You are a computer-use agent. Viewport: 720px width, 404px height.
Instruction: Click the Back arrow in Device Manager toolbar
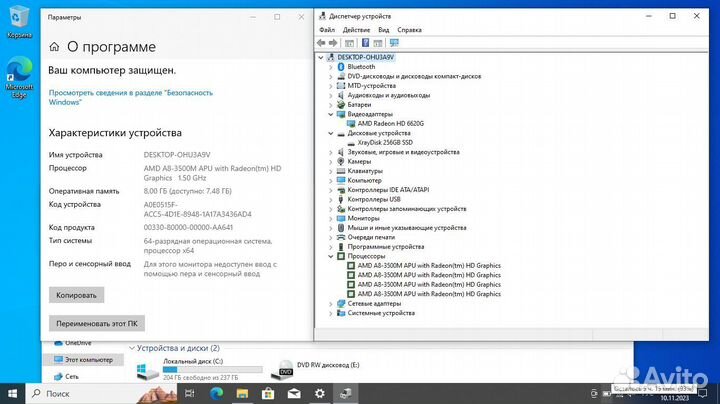pos(321,43)
